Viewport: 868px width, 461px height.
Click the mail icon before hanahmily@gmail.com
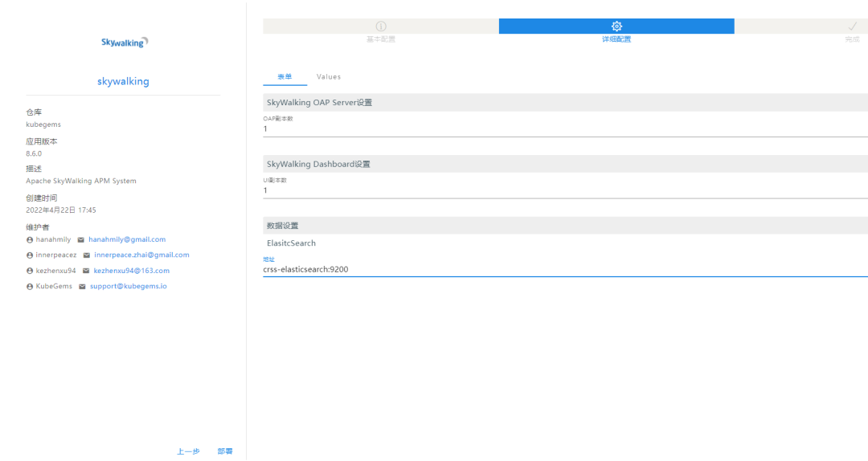coord(81,239)
